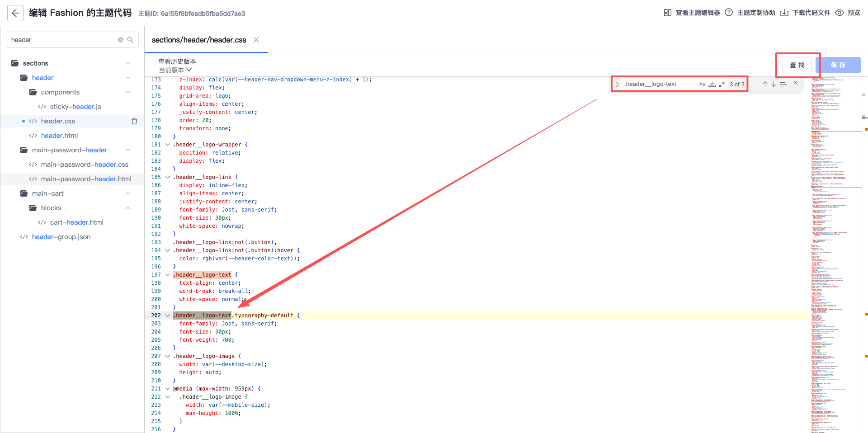Close the find widget
868x433 pixels.
click(796, 83)
